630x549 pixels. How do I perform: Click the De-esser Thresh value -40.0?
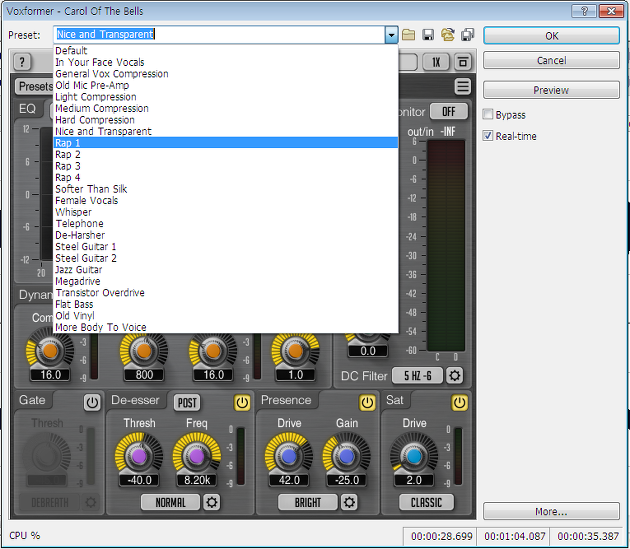(x=139, y=480)
